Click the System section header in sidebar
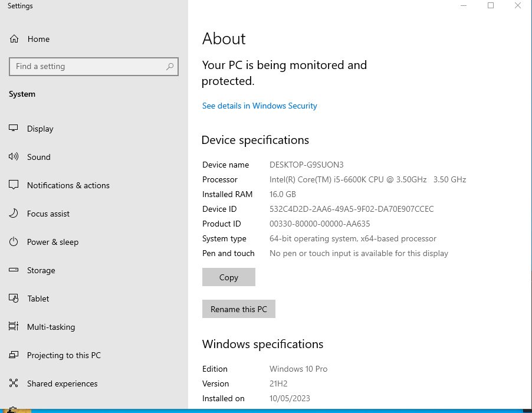This screenshot has width=532, height=413. coord(22,94)
